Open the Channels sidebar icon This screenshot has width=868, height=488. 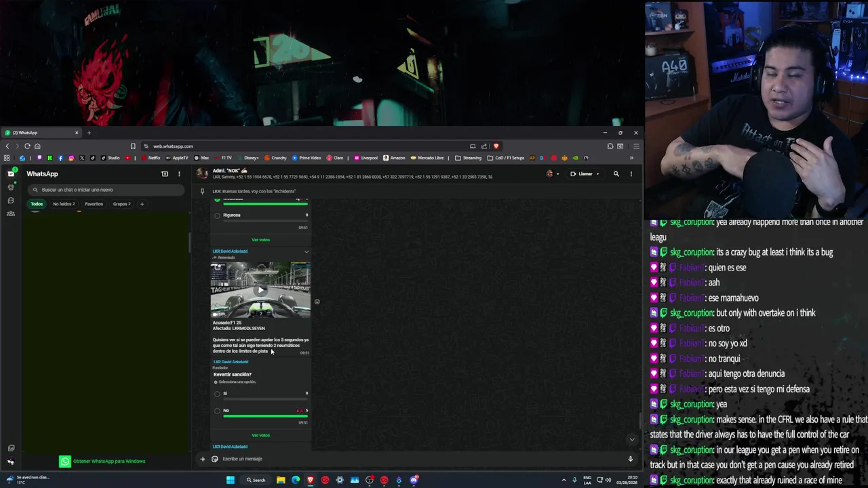tap(11, 201)
